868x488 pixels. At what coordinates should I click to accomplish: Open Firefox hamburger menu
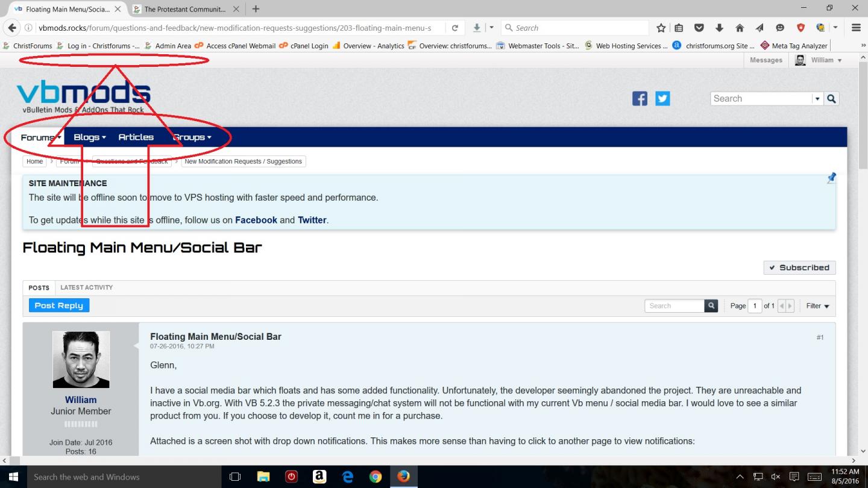pyautogui.click(x=856, y=28)
